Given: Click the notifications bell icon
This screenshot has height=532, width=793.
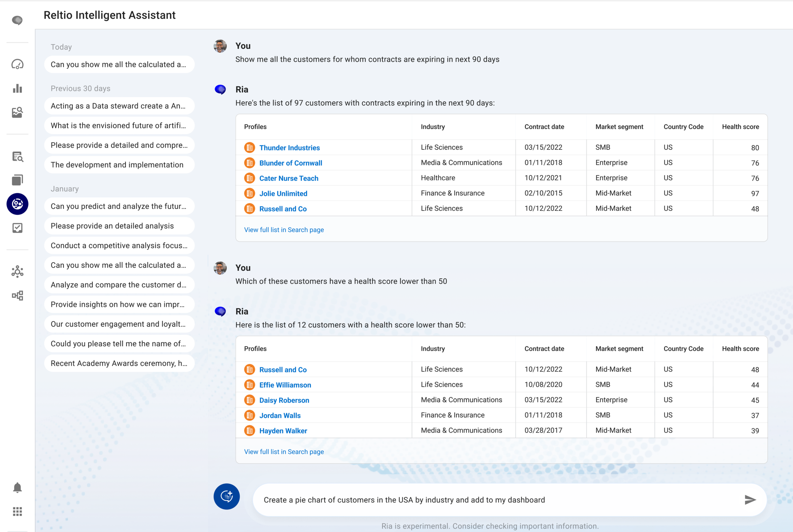Looking at the screenshot, I should pyautogui.click(x=17, y=487).
